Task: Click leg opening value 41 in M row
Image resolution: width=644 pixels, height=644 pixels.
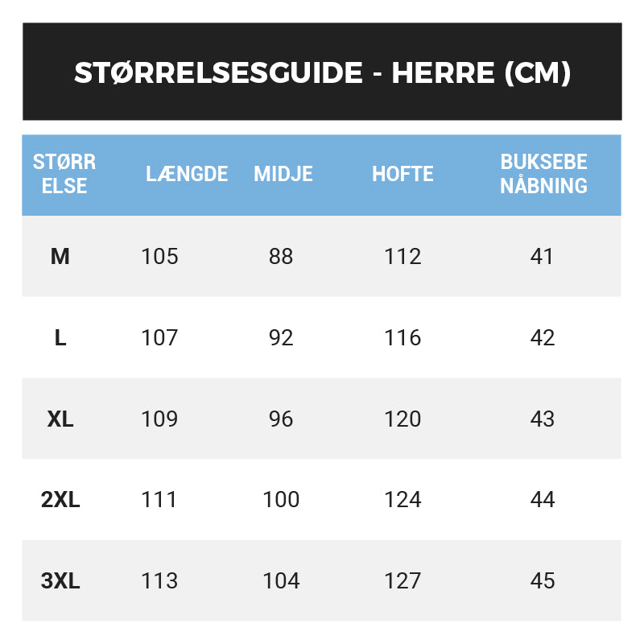Action: click(543, 257)
